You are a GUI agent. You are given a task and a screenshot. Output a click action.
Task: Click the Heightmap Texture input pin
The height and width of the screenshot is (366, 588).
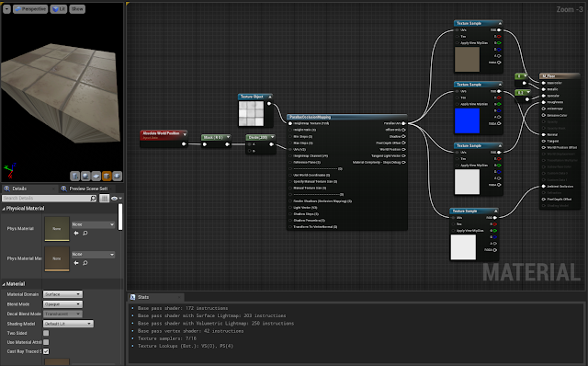pos(290,123)
